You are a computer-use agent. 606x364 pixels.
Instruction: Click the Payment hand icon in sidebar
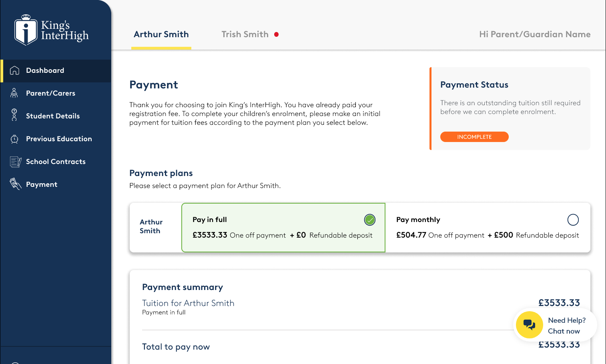click(x=16, y=184)
